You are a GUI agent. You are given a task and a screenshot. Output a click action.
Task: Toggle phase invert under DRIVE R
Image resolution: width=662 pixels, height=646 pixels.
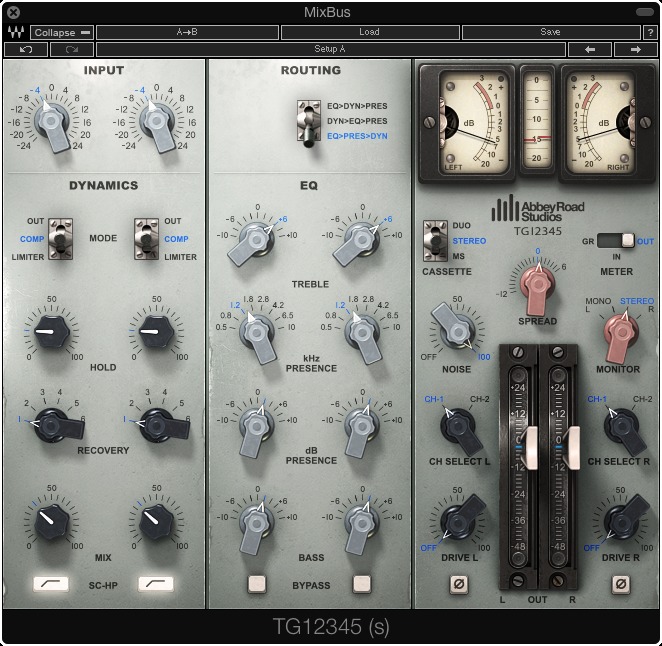[621, 584]
